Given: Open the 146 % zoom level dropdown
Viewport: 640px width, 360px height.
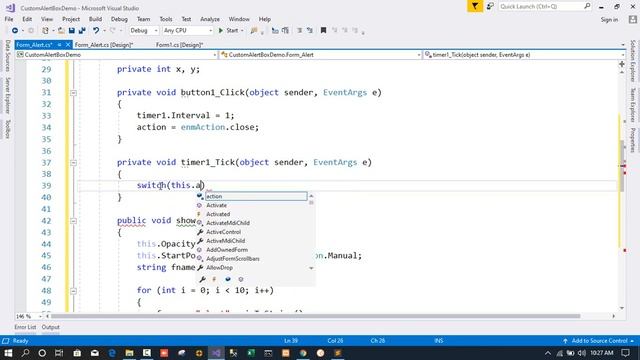Looking at the screenshot, I should coord(29,316).
